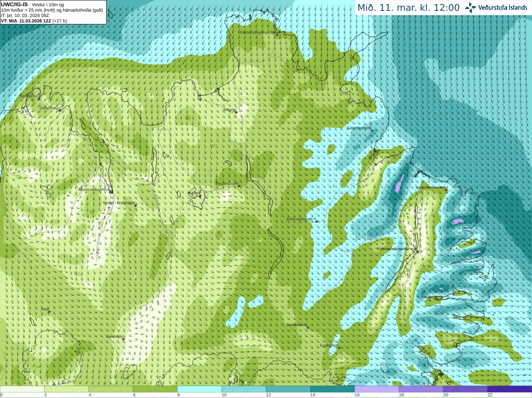Pick the 20–22 m/s violet legend swatch
Screen dimensions: 532x398
[x=465, y=389]
